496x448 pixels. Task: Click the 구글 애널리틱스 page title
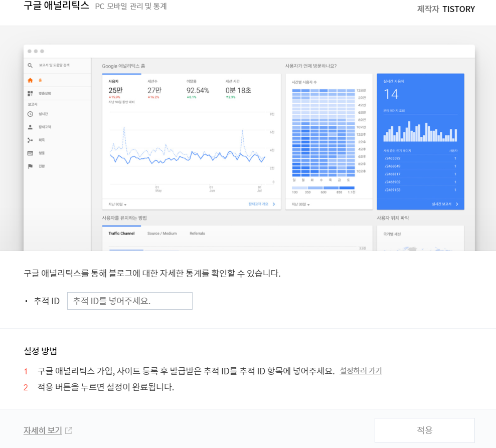(57, 6)
